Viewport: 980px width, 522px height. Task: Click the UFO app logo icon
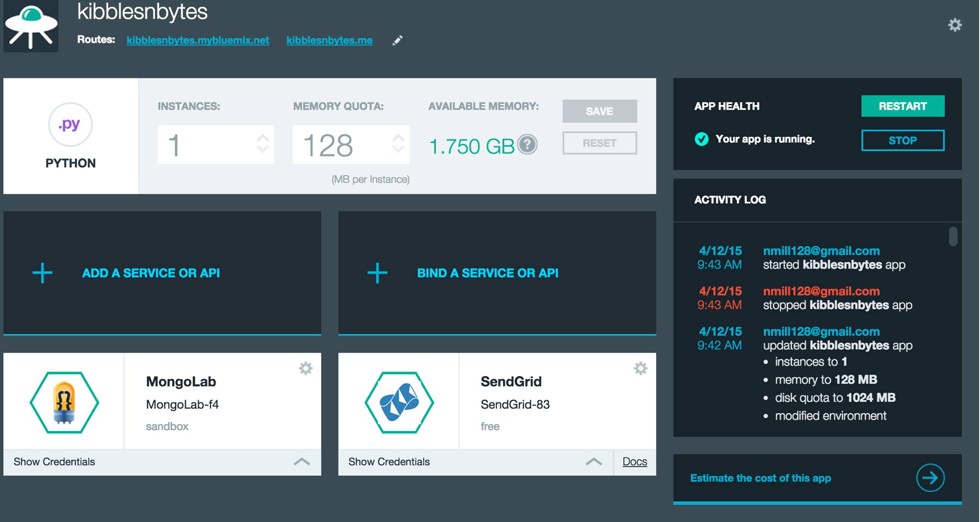31,26
